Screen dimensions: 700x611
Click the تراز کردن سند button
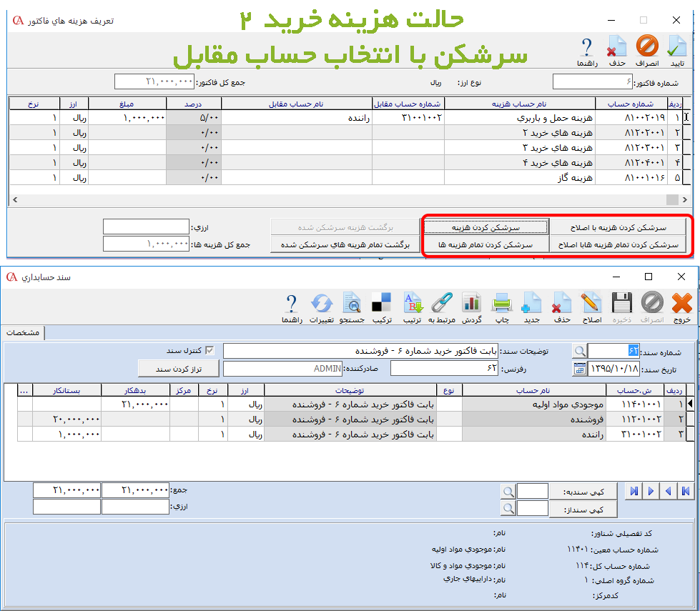[179, 369]
